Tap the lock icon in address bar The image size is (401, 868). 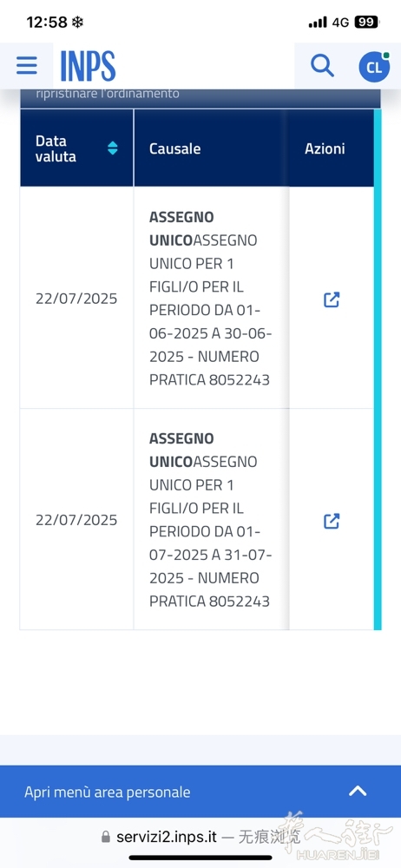click(106, 837)
